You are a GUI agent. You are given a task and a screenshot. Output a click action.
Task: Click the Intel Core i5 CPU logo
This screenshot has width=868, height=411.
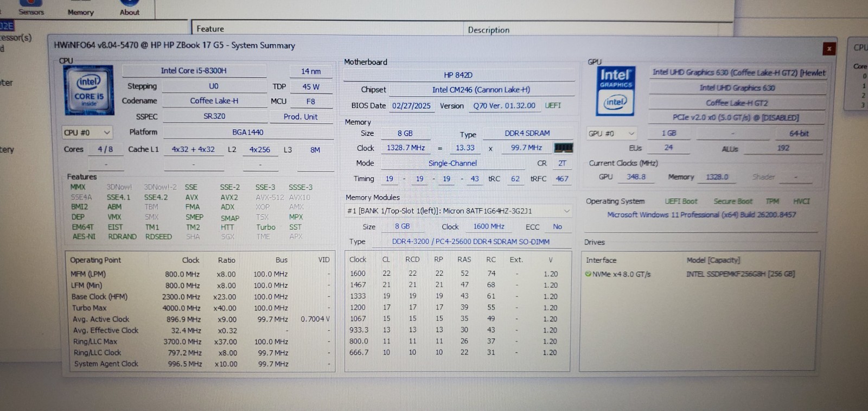pos(89,90)
